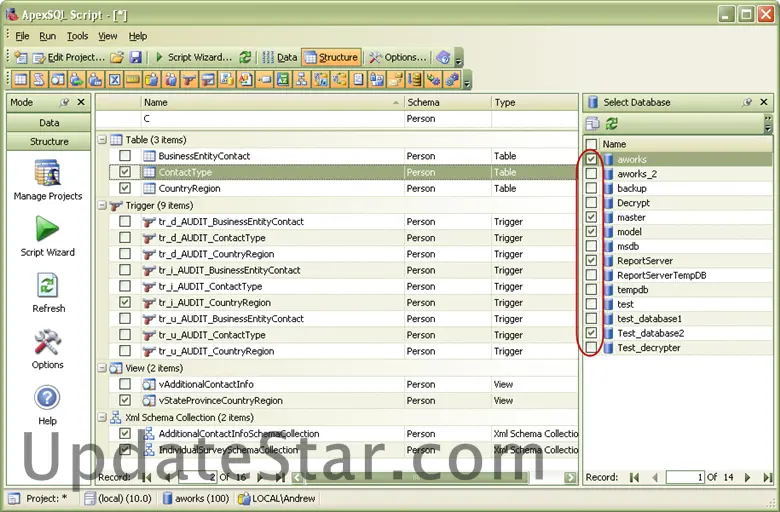This screenshot has width=780, height=512.
Task: Click the copy icon in Select Database toolbar
Action: click(x=592, y=123)
